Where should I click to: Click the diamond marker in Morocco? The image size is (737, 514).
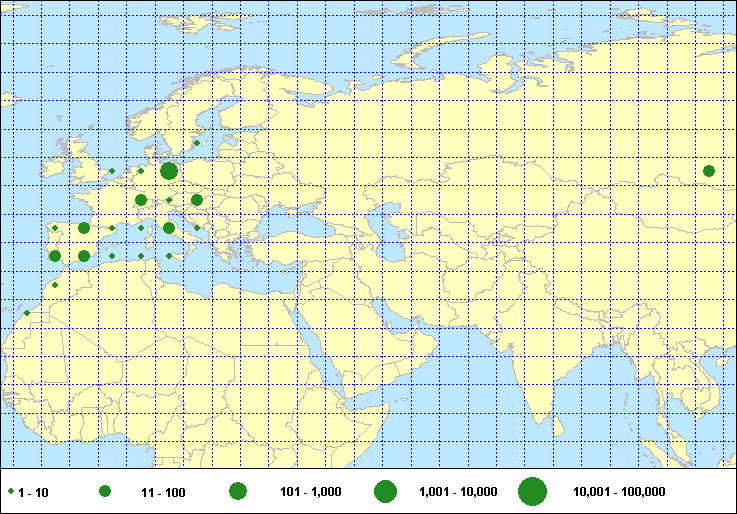tap(55, 285)
